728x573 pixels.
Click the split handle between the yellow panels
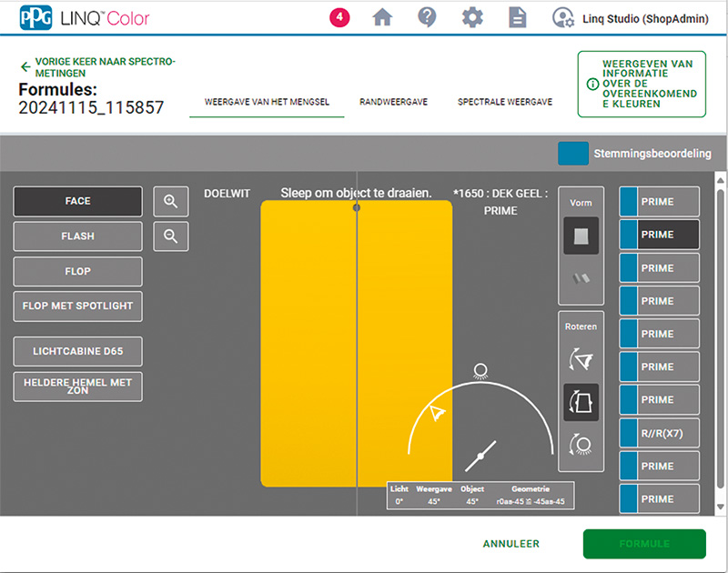click(357, 208)
